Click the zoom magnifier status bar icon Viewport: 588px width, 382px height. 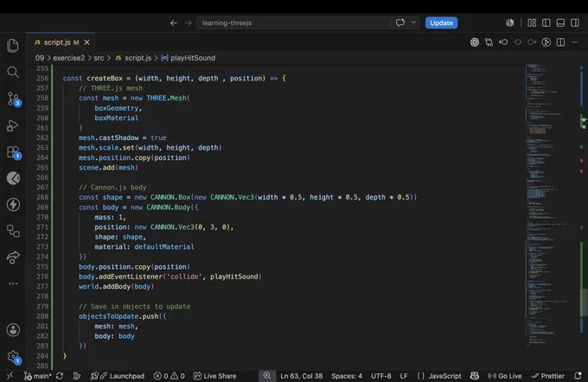coord(266,376)
